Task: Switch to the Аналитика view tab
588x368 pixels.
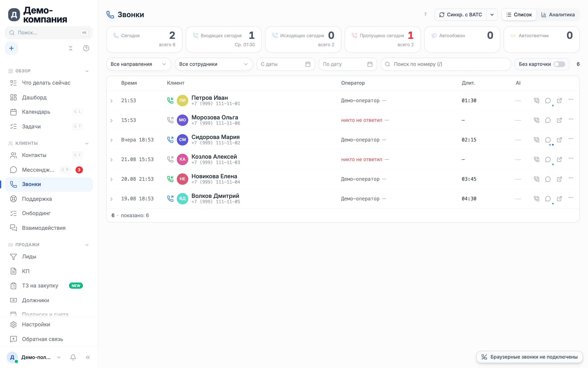Action: coord(558,15)
